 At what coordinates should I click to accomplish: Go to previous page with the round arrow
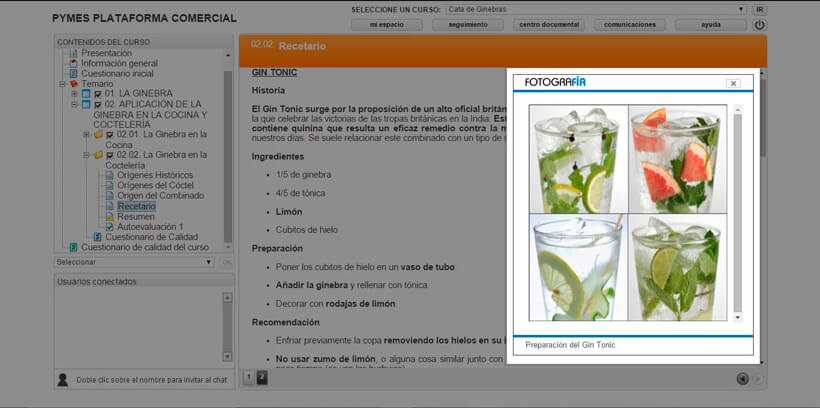(x=742, y=378)
